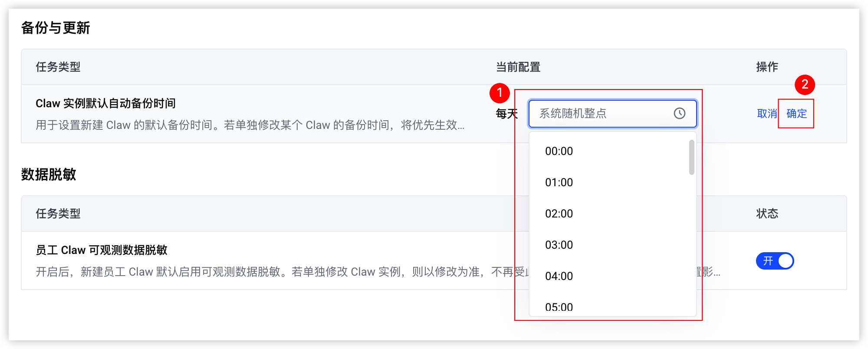Click red annotation badge number 2
Viewport: 868px width, 349px height.
pos(805,85)
